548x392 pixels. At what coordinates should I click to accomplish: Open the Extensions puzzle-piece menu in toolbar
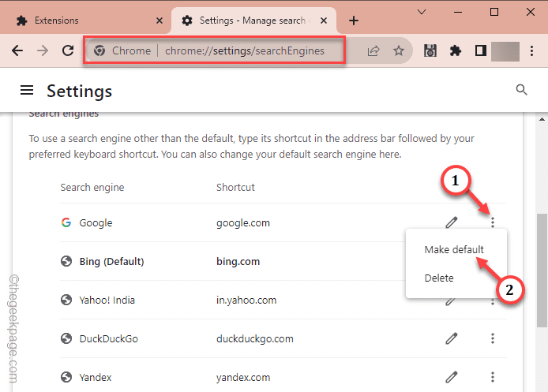click(x=456, y=51)
